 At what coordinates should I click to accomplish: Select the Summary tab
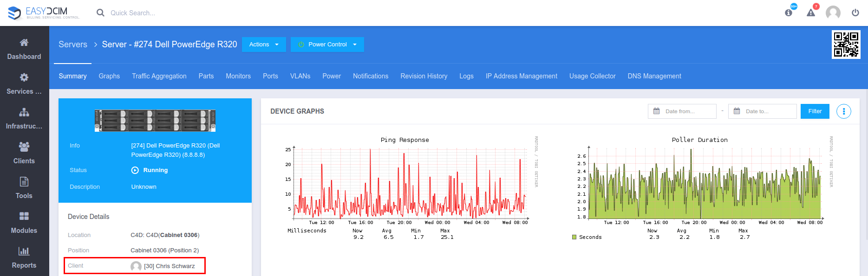73,76
